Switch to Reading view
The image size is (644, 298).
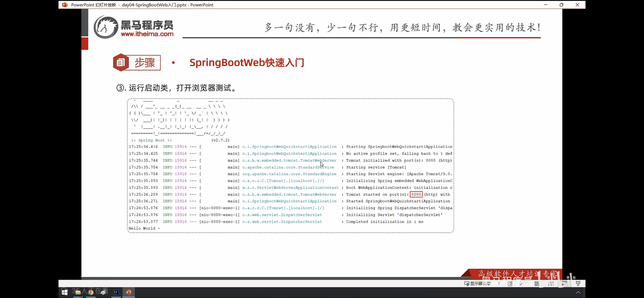pos(564,283)
